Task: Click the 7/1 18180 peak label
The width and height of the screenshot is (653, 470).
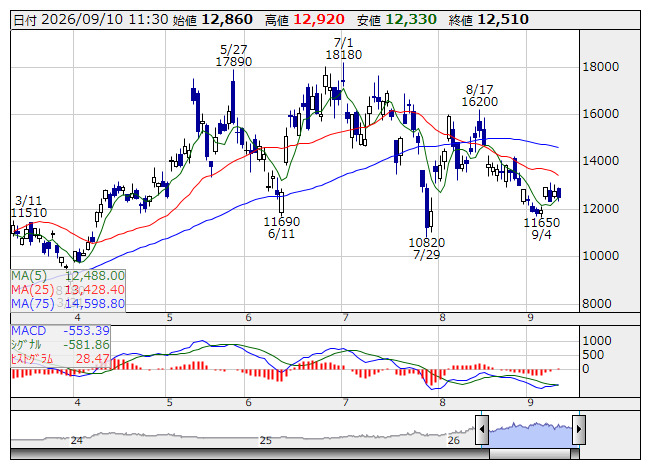Action: tap(344, 49)
